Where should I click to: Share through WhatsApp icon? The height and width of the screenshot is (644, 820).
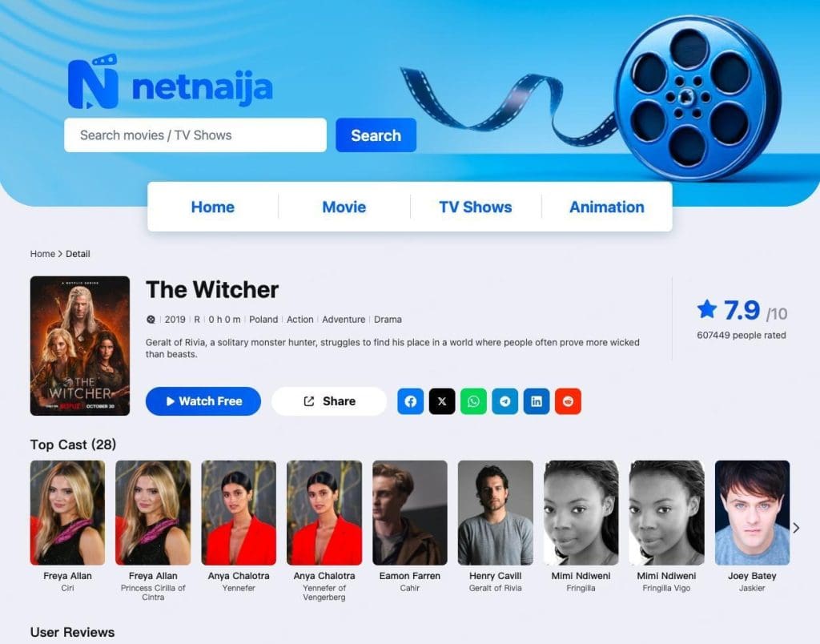473,401
